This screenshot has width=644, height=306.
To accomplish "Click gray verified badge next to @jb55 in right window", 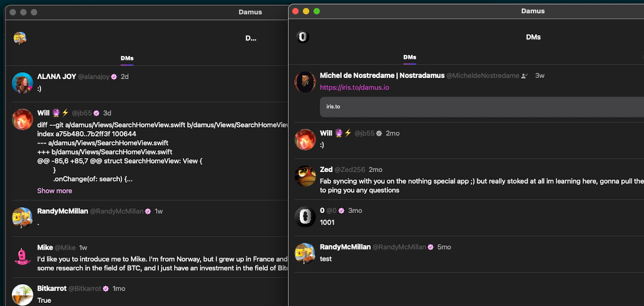I will click(x=379, y=133).
